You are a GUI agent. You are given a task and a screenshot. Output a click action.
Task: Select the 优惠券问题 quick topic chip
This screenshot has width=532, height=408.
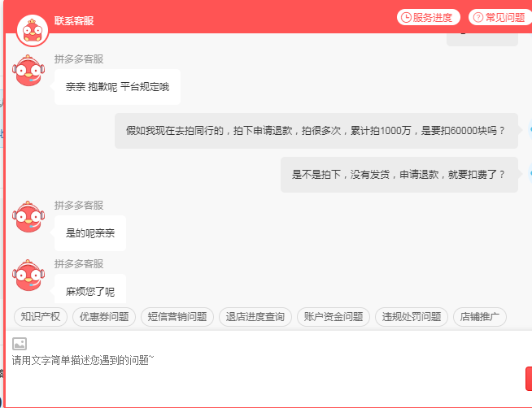pyautogui.click(x=104, y=317)
